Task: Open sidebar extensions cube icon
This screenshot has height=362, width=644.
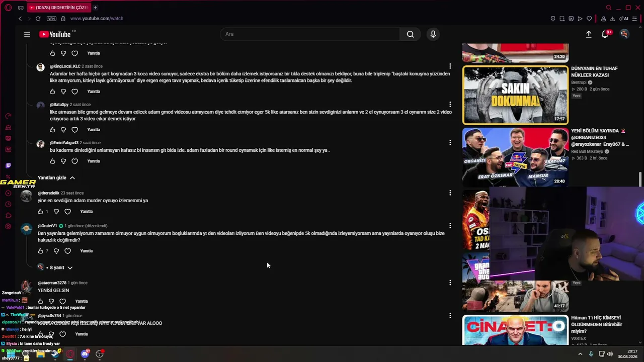Action: [8, 215]
